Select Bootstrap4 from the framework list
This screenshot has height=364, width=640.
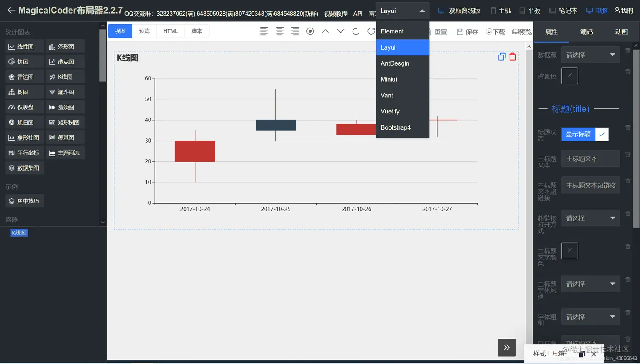pos(403,127)
